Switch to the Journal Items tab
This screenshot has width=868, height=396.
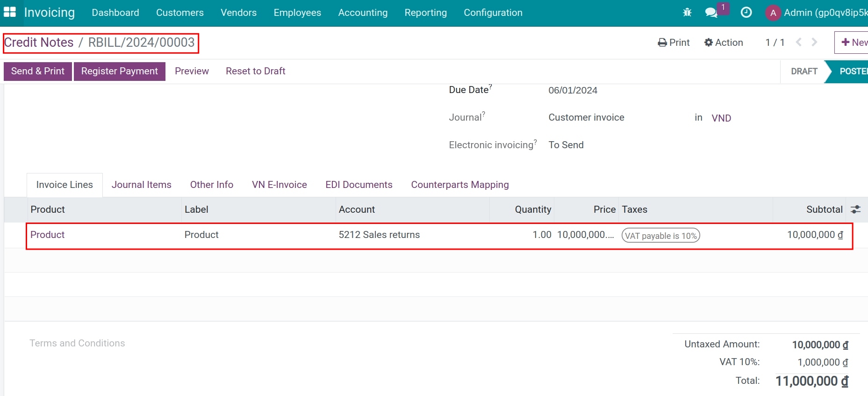[142, 185]
